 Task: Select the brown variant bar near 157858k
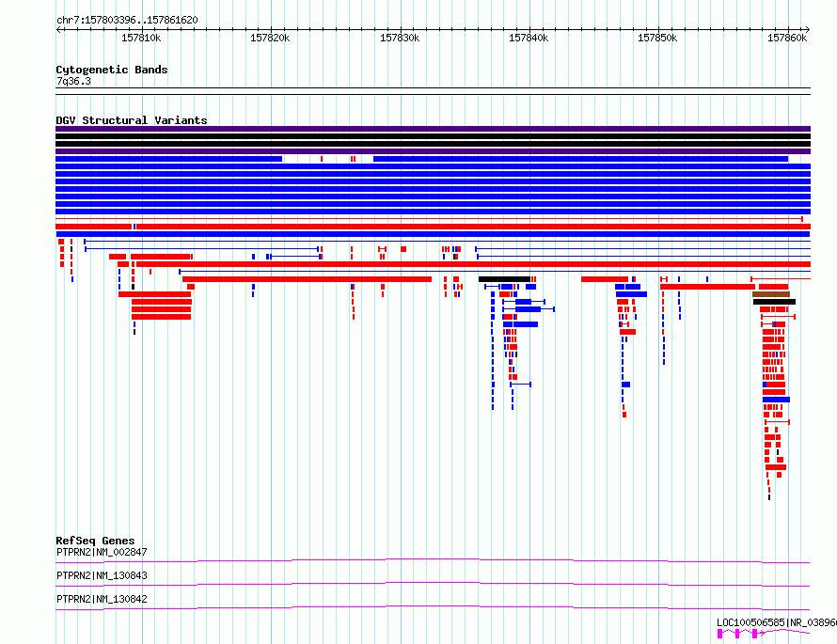771,294
